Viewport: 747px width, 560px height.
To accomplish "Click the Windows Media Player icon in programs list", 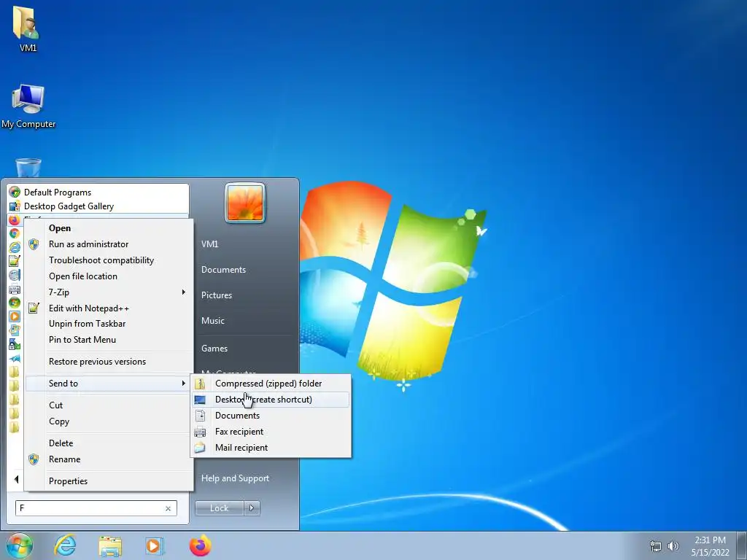I will coord(15,316).
